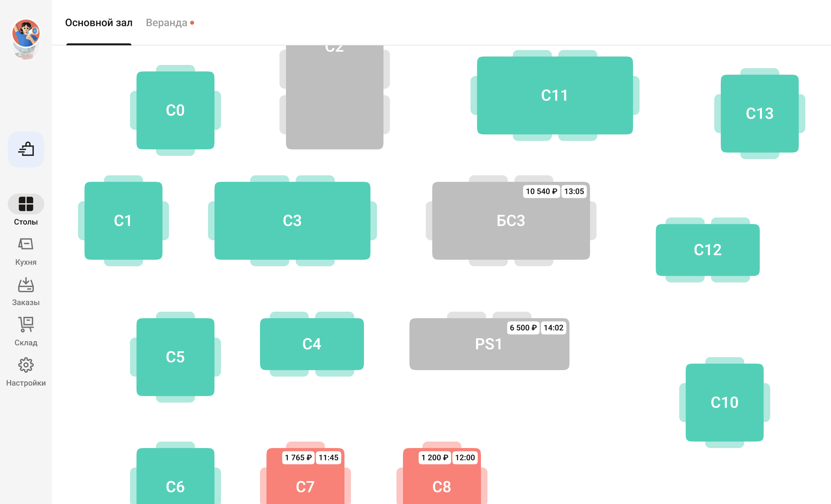The height and width of the screenshot is (504, 831).
Task: Click the 11:45 time badge on C7
Action: (328, 458)
